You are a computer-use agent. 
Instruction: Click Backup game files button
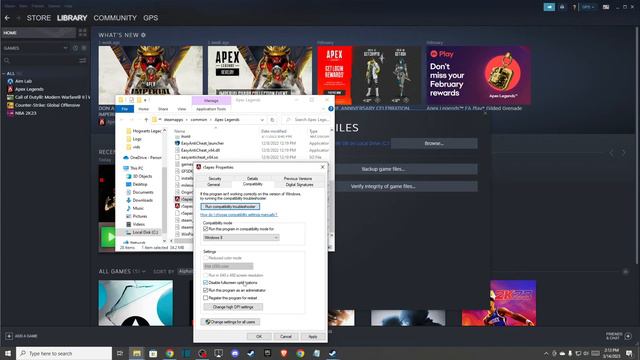pyautogui.click(x=383, y=169)
